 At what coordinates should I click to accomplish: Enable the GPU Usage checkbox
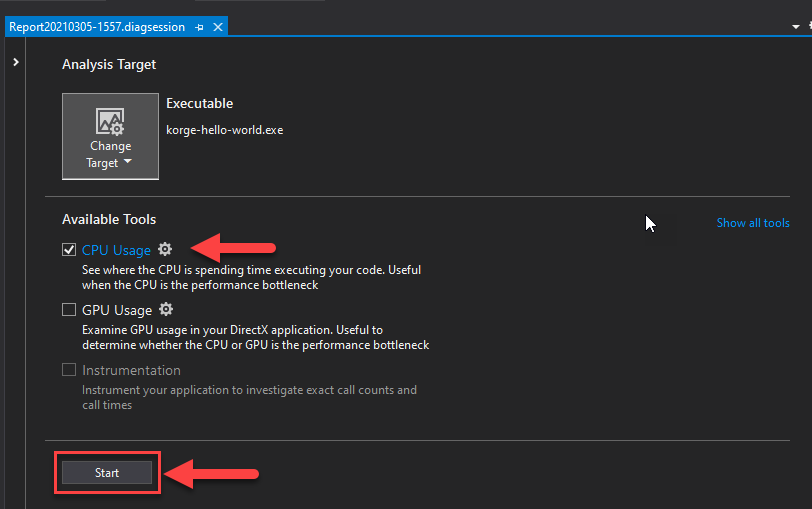point(69,310)
